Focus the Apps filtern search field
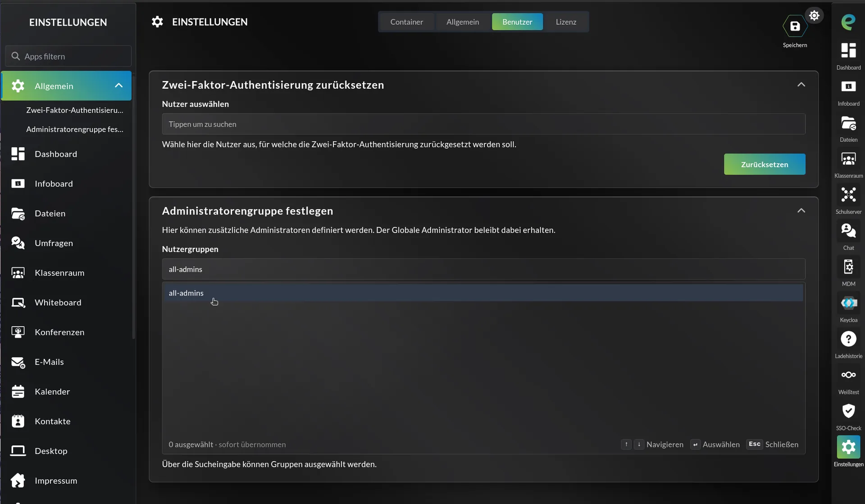 pyautogui.click(x=68, y=56)
